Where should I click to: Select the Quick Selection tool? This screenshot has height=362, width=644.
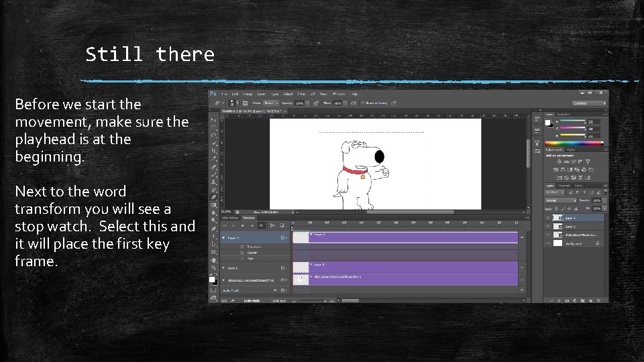pos(214,143)
